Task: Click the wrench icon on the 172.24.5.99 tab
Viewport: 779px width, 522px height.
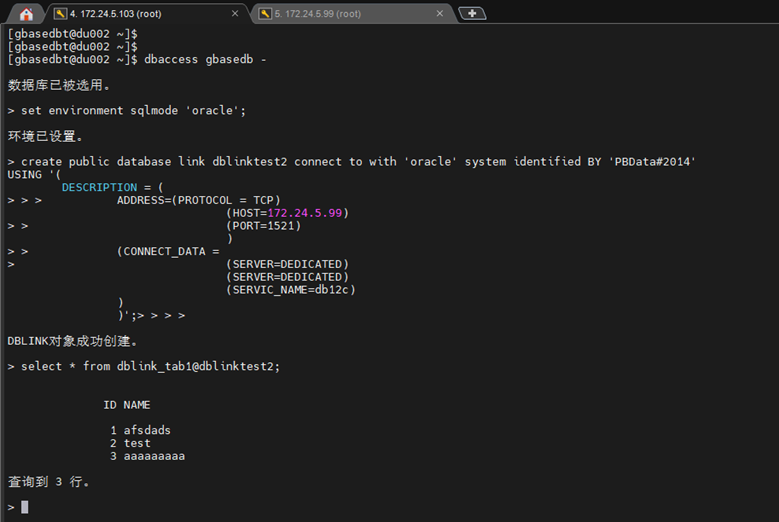Action: 265,14
